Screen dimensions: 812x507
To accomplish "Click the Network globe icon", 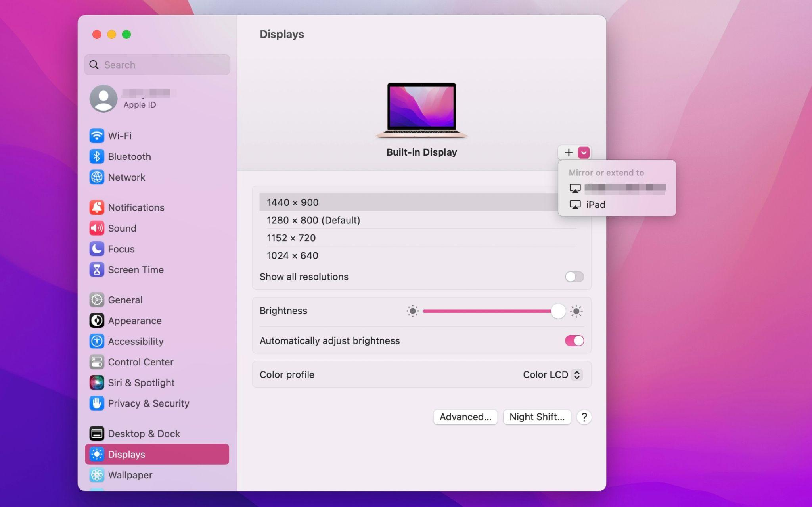I will 97,177.
